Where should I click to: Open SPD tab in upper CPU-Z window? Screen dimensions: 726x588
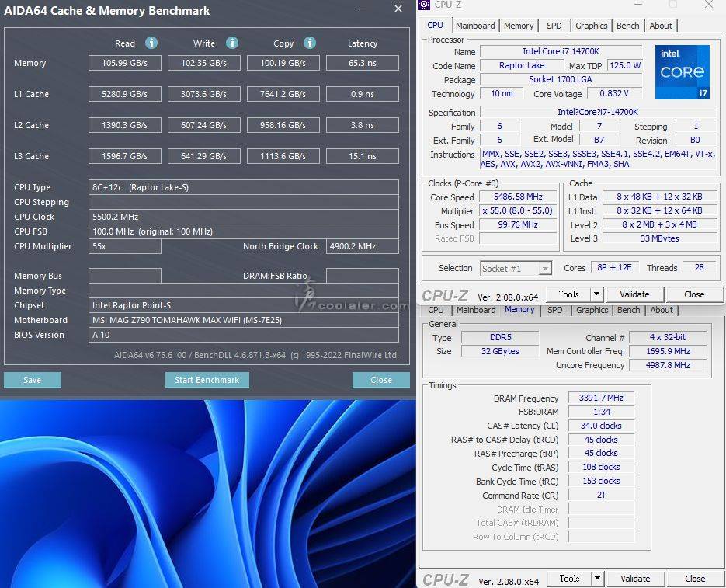pyautogui.click(x=554, y=26)
